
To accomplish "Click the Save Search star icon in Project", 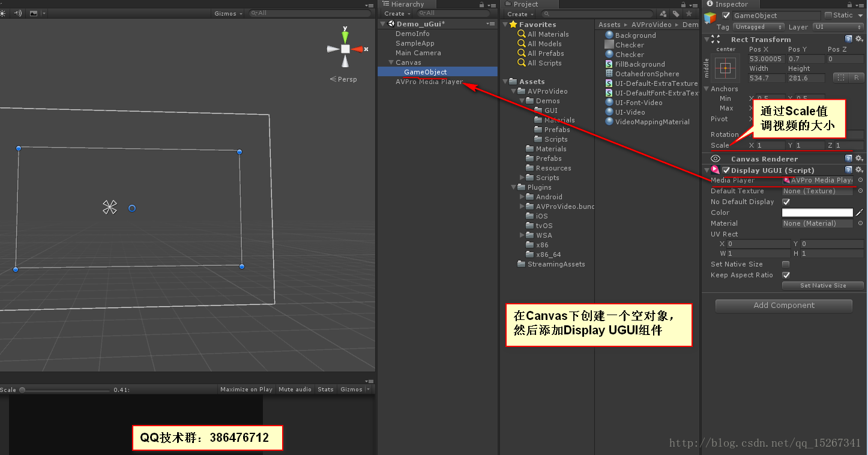I will 690,14.
